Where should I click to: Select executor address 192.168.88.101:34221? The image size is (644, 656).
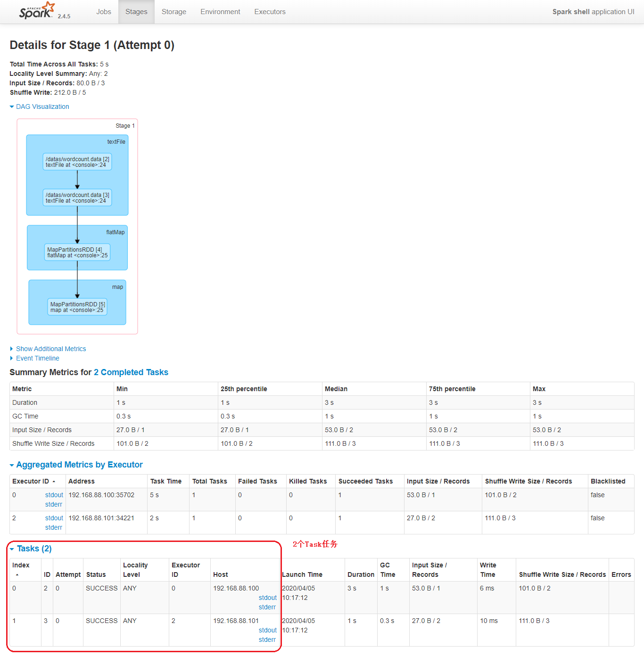[101, 518]
